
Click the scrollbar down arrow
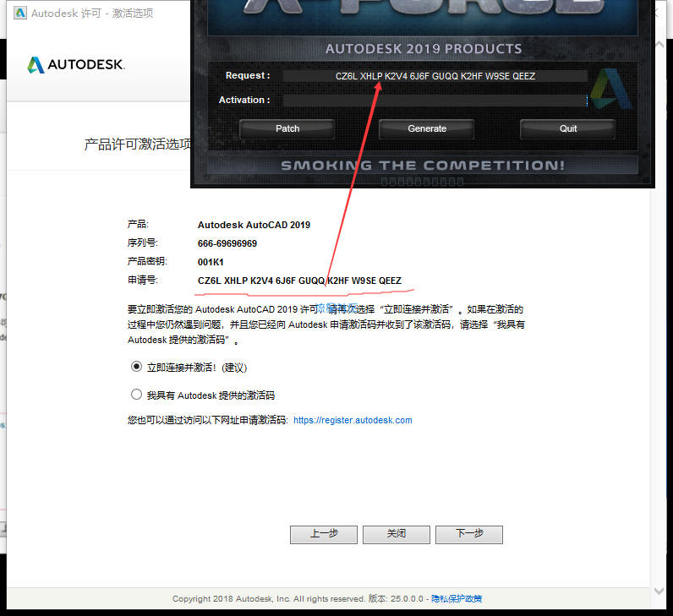pyautogui.click(x=659, y=591)
